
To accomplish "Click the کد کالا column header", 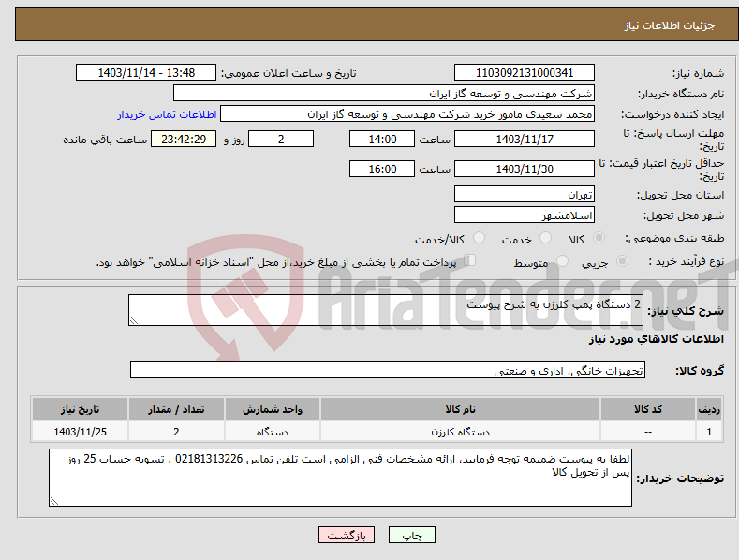I will pyautogui.click(x=648, y=409).
